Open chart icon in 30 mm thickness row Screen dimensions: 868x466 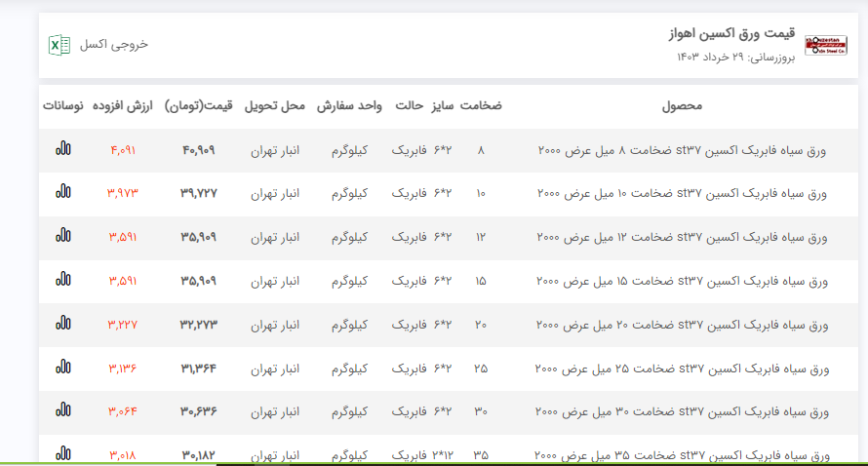click(63, 412)
